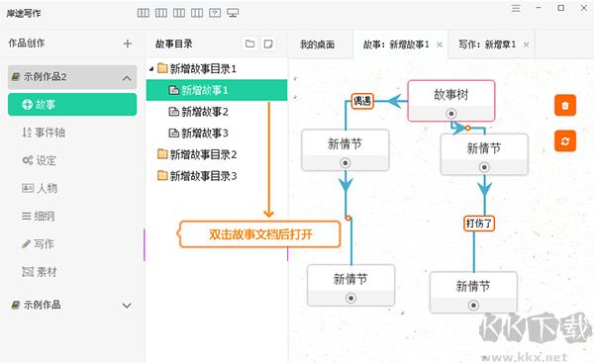
Task: Collapse the 示例作品2 section chevron
Action: 127,78
